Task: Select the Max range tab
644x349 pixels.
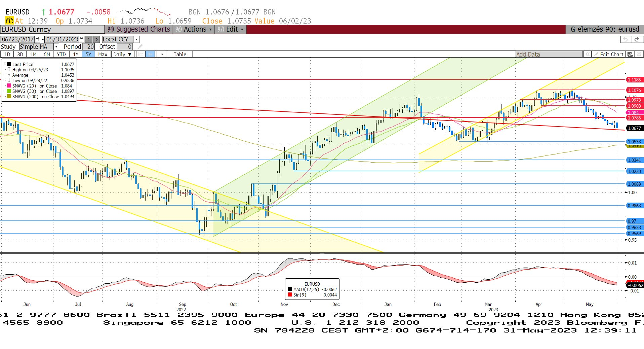Action: click(103, 54)
